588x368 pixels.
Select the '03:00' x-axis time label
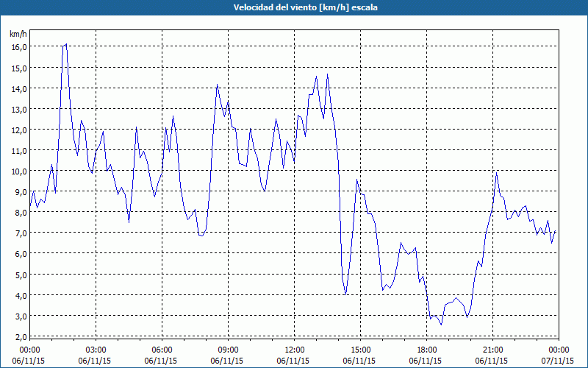(x=96, y=350)
